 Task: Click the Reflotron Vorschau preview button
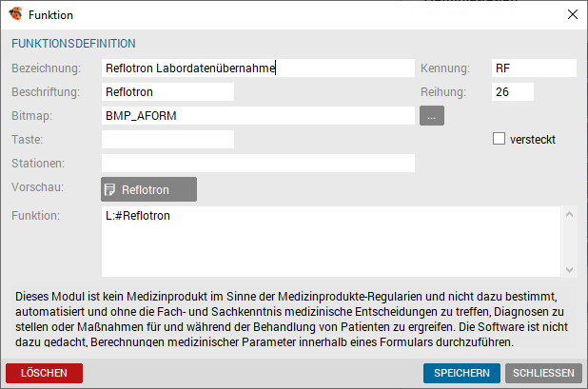148,189
